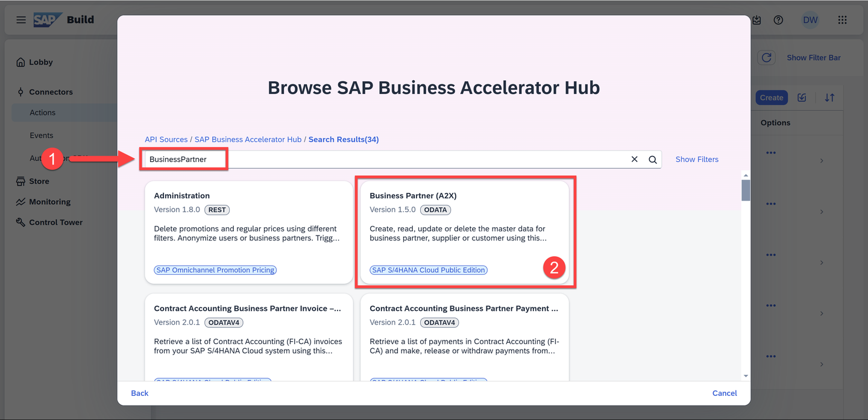868x420 pixels.
Task: Click the REST badge on Administration card
Action: [x=217, y=210]
